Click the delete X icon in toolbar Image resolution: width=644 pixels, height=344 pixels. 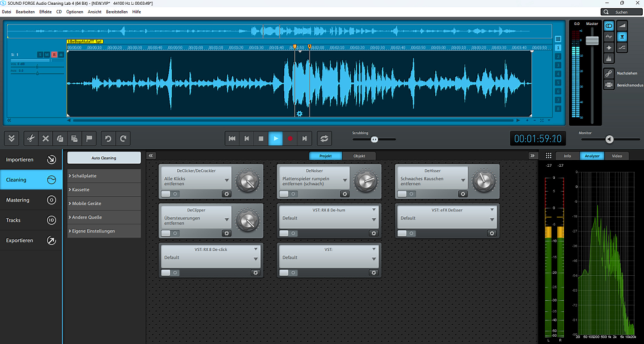coord(46,138)
